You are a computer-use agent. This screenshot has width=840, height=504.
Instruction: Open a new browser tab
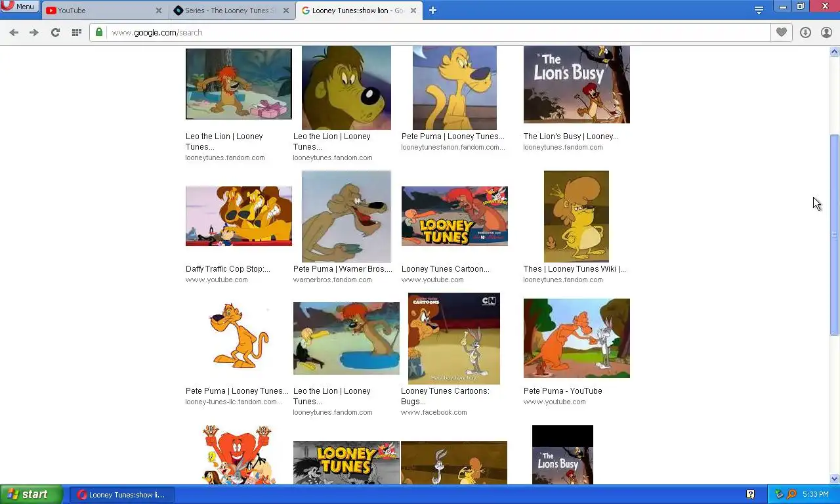coord(432,10)
